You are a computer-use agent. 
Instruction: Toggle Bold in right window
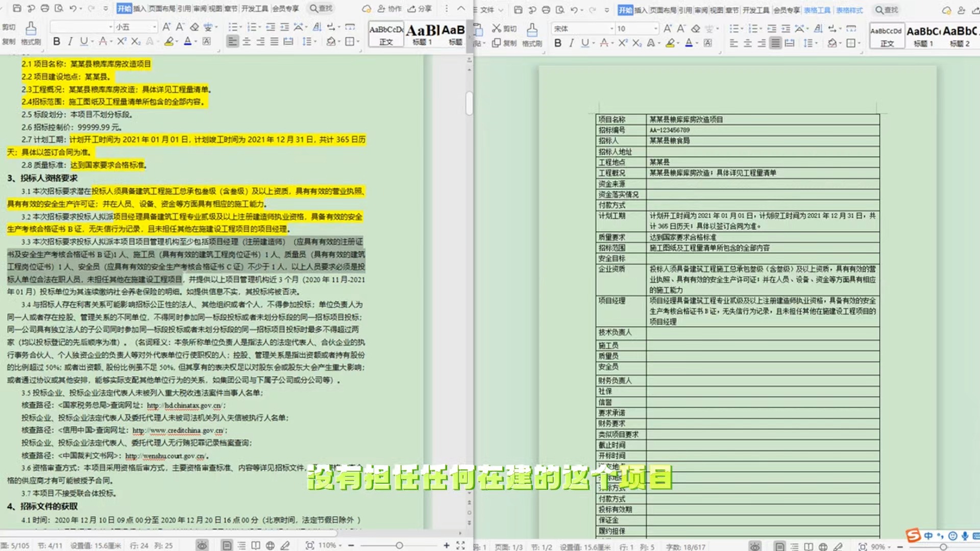[557, 43]
